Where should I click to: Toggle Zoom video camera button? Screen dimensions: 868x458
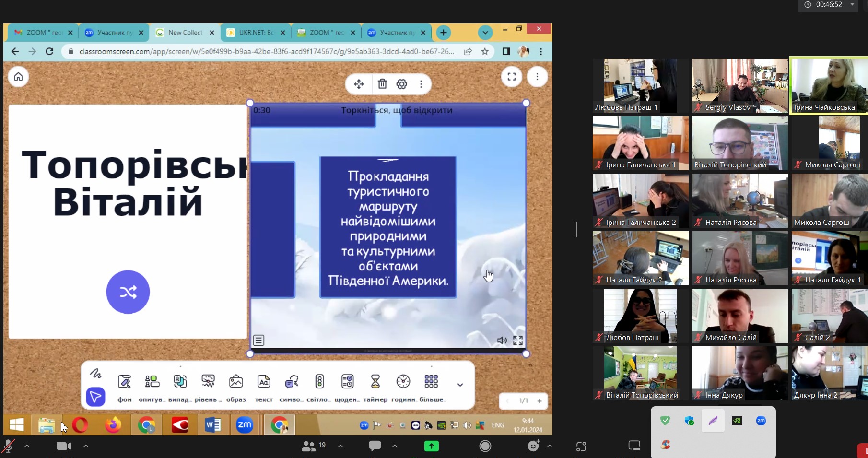pos(63,446)
